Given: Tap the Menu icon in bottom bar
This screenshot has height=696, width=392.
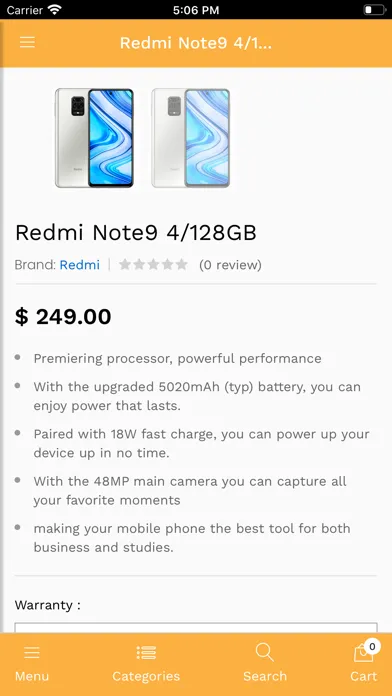Looking at the screenshot, I should [32, 652].
